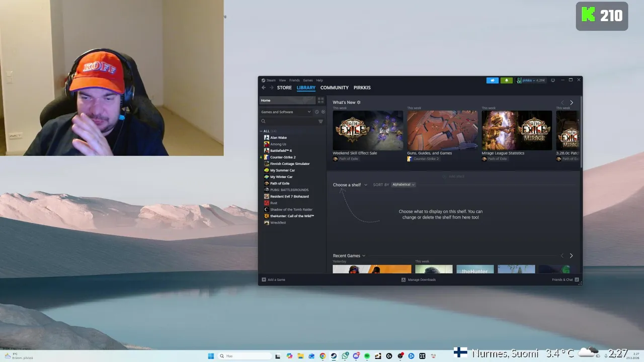Open the Games and Software dropdown
This screenshot has height=362, width=644.
(x=286, y=112)
